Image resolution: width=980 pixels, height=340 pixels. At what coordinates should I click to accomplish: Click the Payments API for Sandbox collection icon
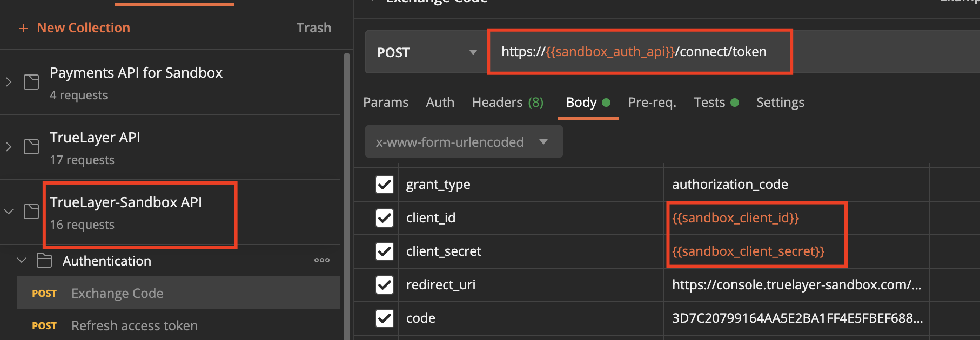point(31,82)
